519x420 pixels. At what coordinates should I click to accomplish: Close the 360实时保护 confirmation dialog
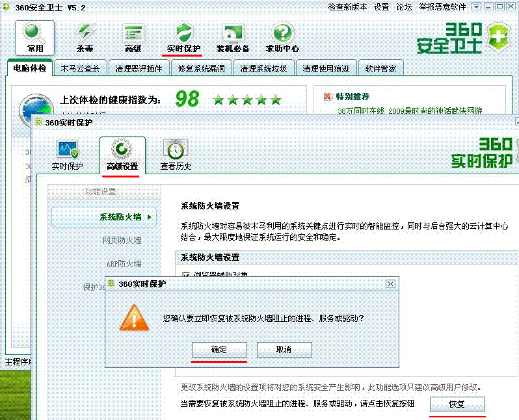click(390, 283)
